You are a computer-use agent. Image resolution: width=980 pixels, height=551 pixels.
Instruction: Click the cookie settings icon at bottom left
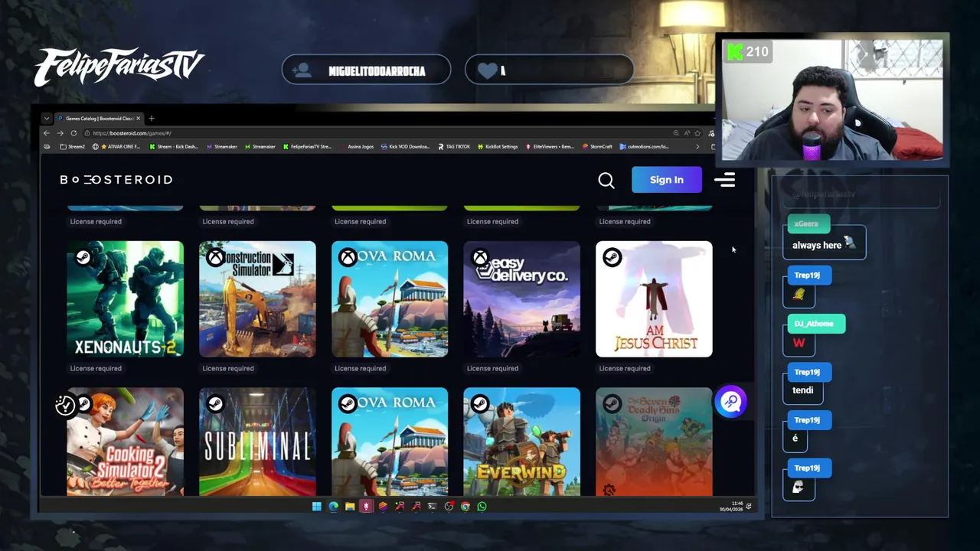click(65, 405)
